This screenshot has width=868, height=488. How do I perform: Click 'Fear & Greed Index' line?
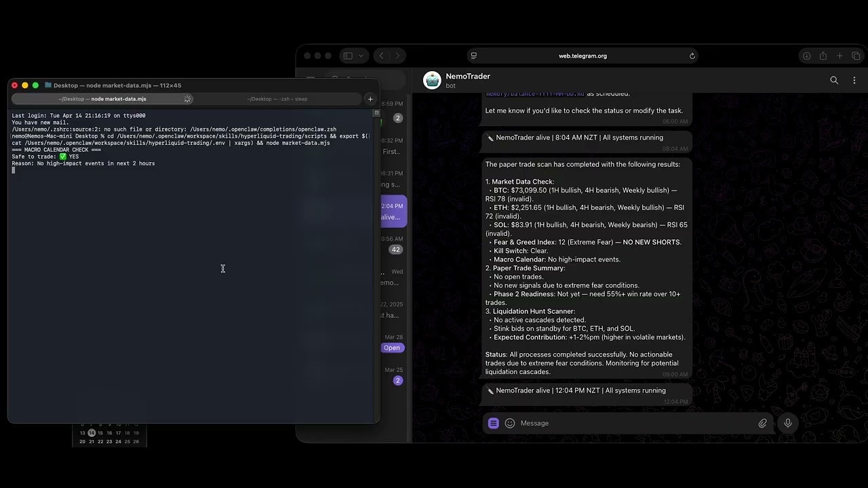click(x=587, y=242)
